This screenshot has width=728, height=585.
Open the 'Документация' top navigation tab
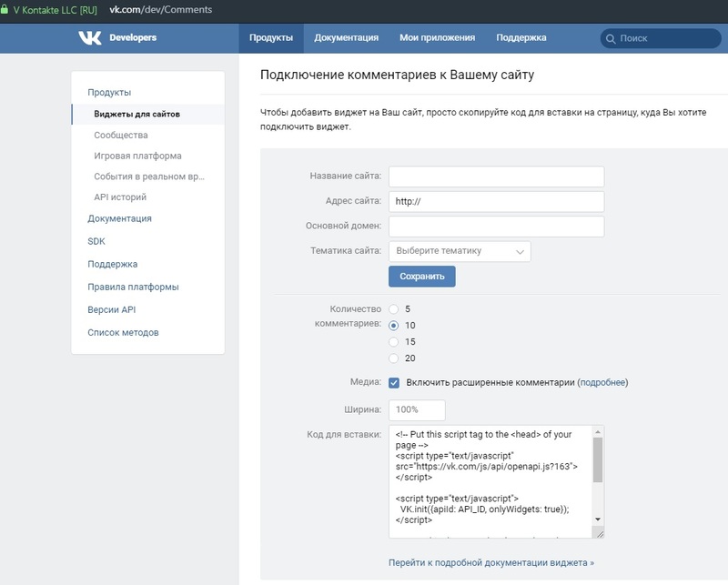pyautogui.click(x=347, y=38)
